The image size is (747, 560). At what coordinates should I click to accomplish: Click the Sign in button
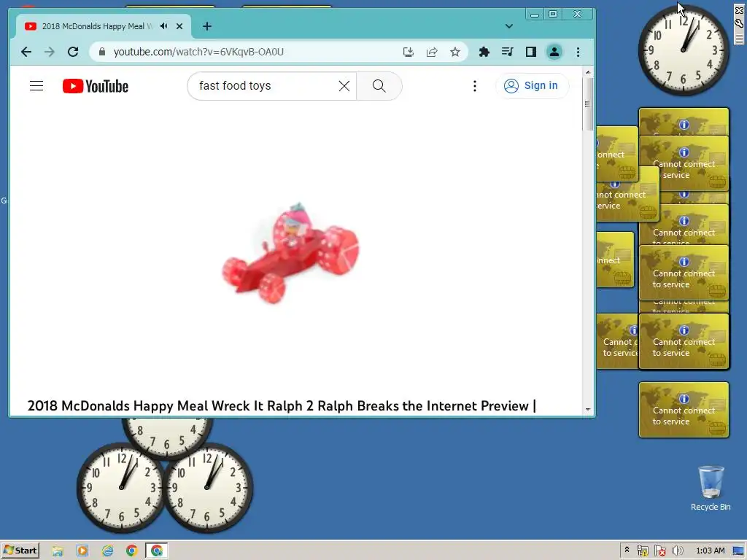click(532, 86)
